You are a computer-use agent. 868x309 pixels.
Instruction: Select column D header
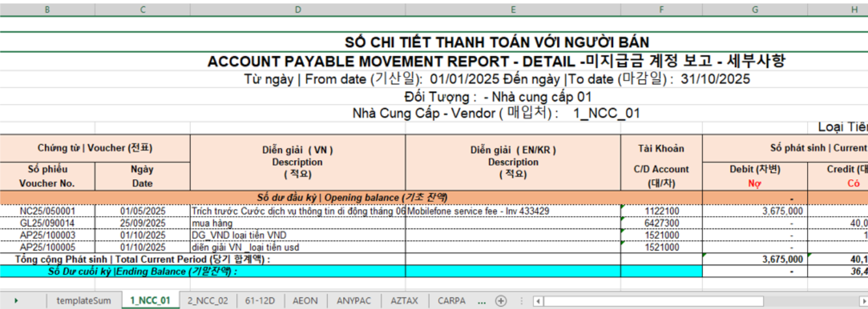pyautogui.click(x=298, y=9)
